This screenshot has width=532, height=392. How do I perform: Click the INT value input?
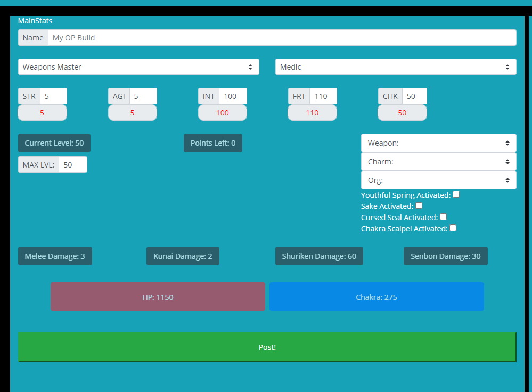tap(233, 96)
